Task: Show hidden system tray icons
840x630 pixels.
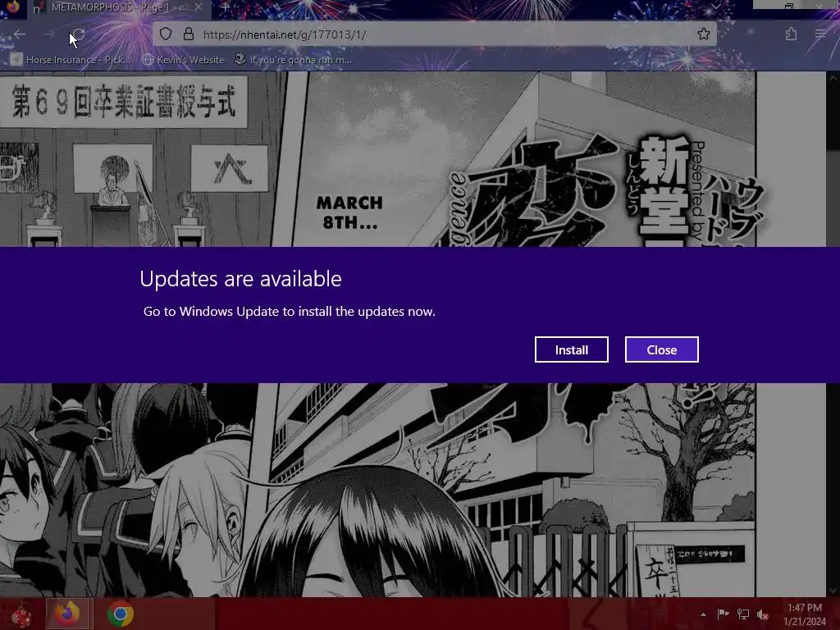Action: point(703,614)
